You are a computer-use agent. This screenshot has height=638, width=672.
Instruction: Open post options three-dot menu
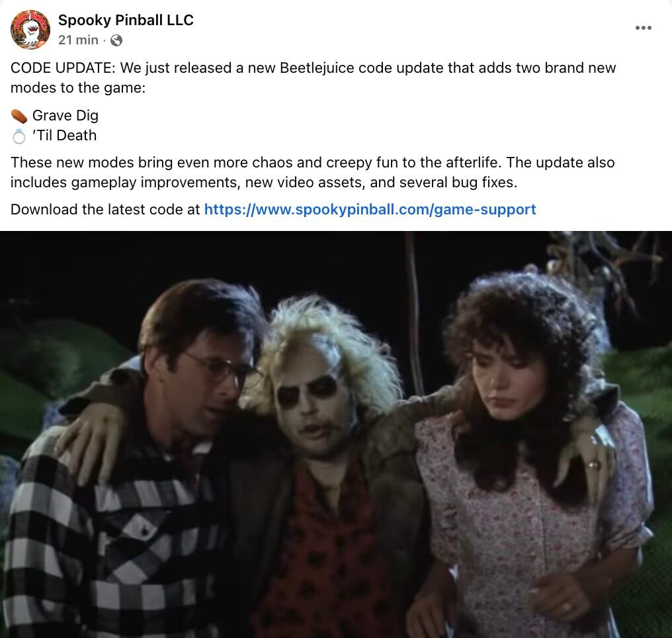tap(644, 28)
